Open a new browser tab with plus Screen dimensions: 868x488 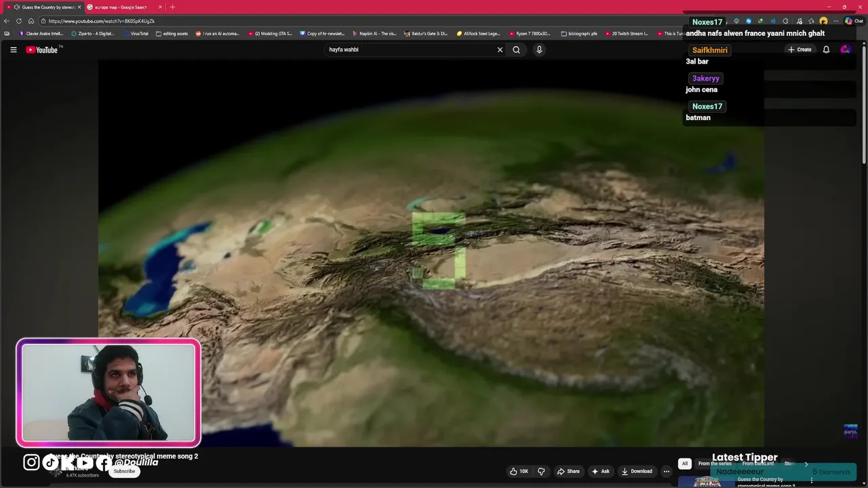[x=172, y=7]
